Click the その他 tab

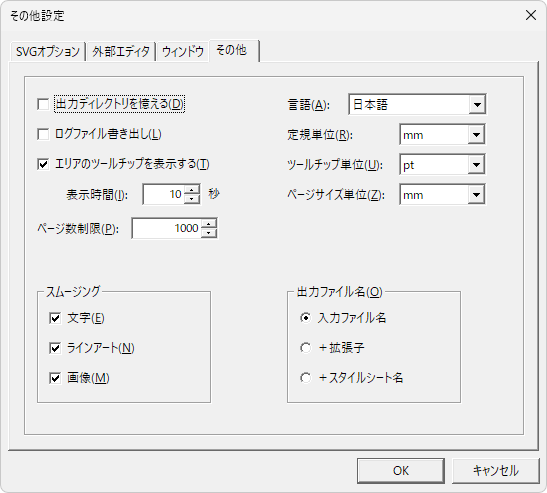234,51
